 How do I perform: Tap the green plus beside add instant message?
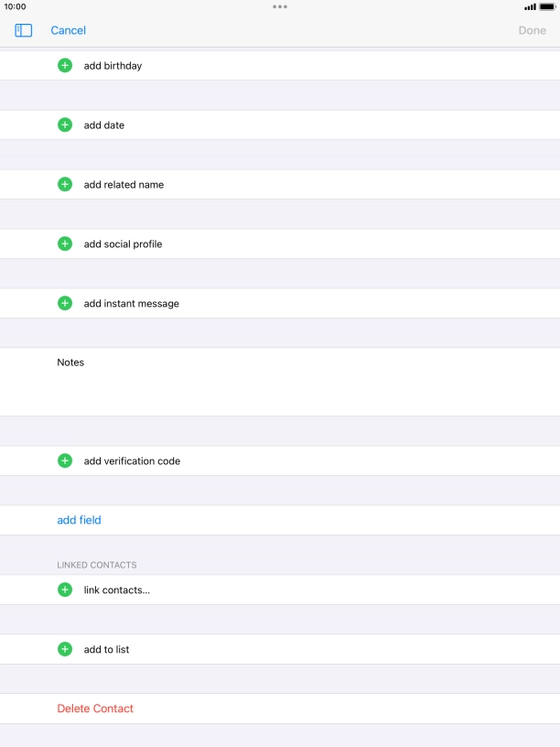tap(65, 303)
